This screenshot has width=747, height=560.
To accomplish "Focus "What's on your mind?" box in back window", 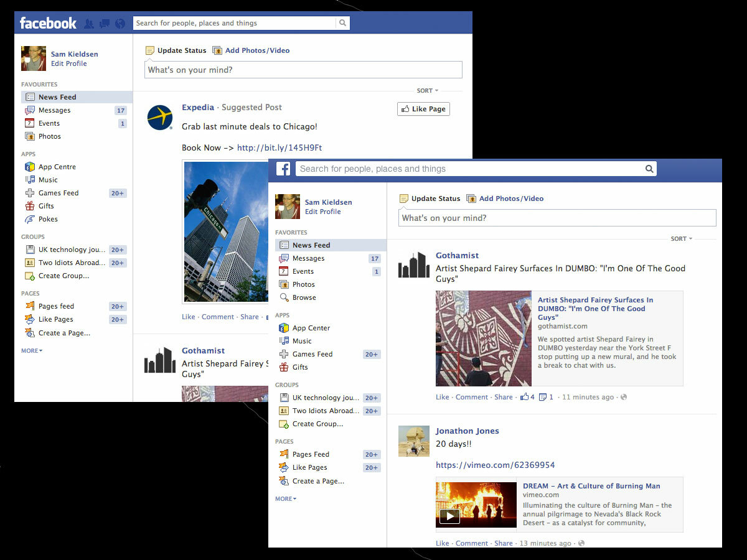I will point(303,70).
